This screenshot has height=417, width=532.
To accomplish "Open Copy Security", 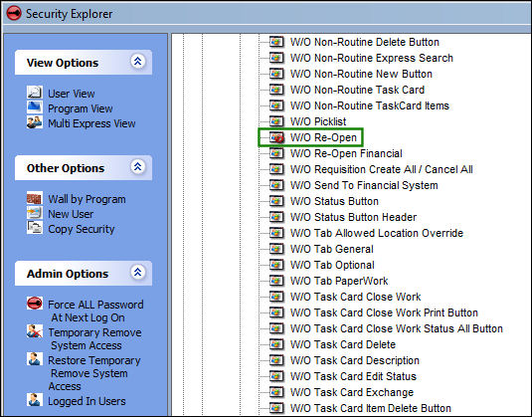I will click(x=82, y=229).
